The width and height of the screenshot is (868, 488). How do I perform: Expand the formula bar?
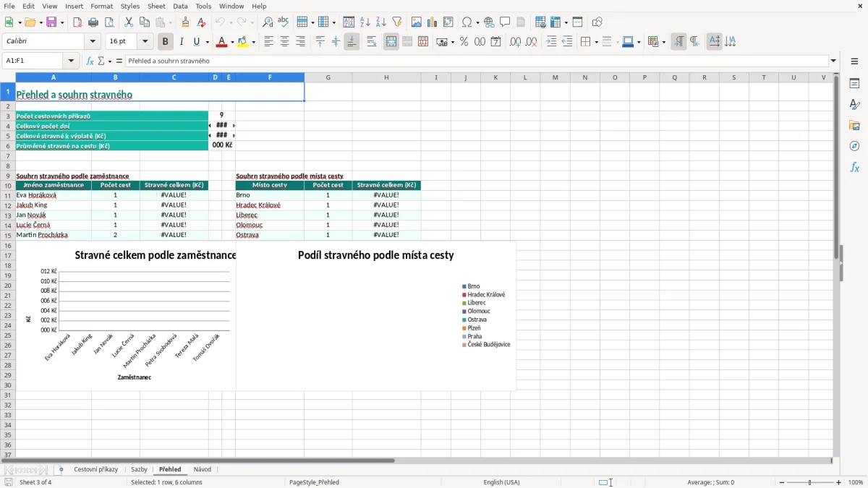[833, 61]
